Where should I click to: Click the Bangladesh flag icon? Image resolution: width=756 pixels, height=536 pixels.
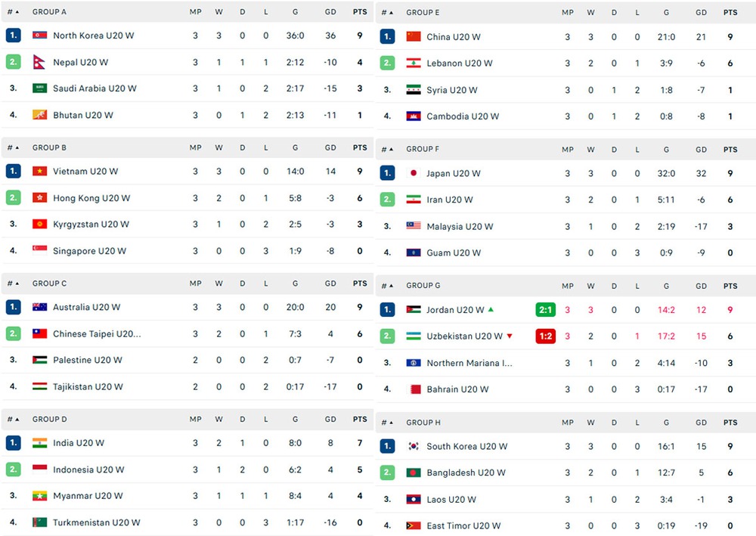[414, 472]
